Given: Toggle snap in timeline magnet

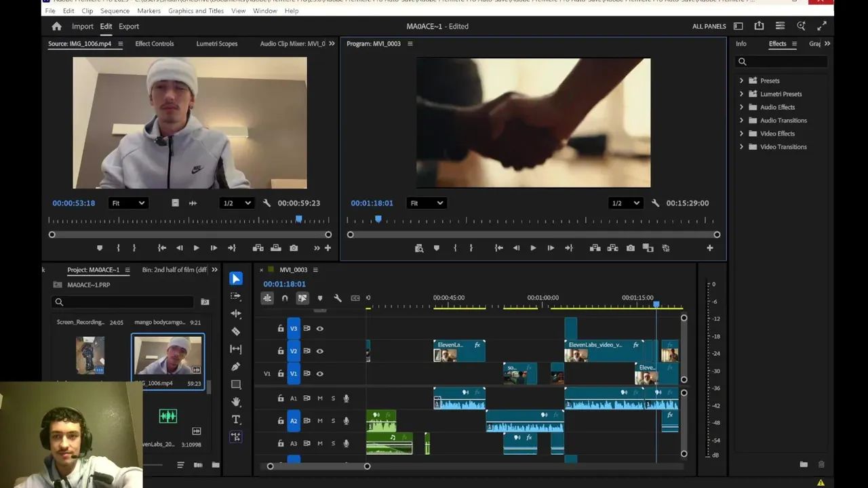Looking at the screenshot, I should tap(285, 298).
